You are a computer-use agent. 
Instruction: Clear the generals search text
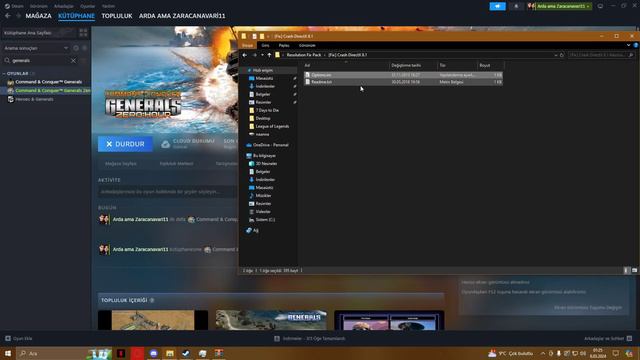(73, 60)
